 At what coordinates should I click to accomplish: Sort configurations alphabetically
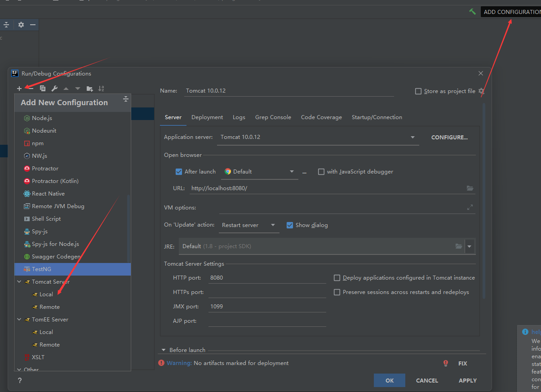(x=101, y=89)
